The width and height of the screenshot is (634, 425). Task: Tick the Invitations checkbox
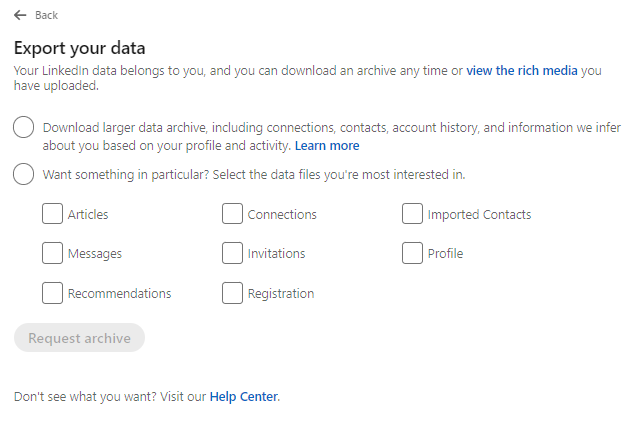tap(232, 253)
